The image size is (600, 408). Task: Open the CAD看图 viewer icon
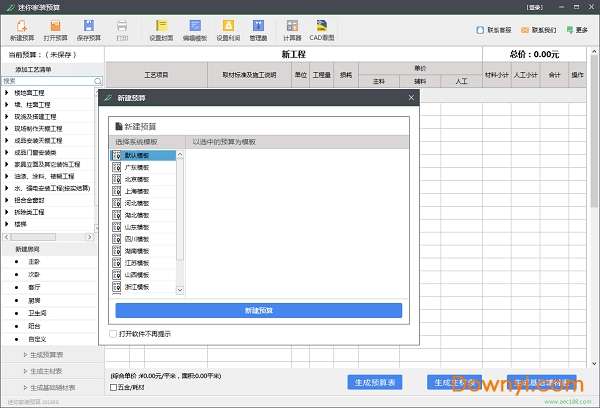(323, 29)
